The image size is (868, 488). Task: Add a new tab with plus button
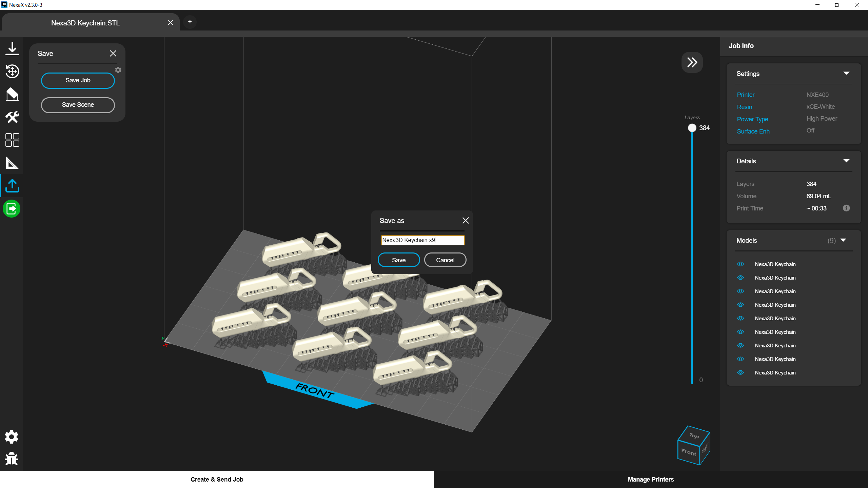pyautogui.click(x=190, y=22)
